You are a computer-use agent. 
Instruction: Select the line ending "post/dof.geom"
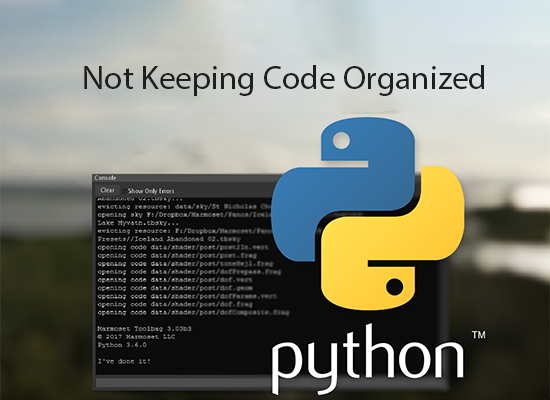(x=175, y=288)
